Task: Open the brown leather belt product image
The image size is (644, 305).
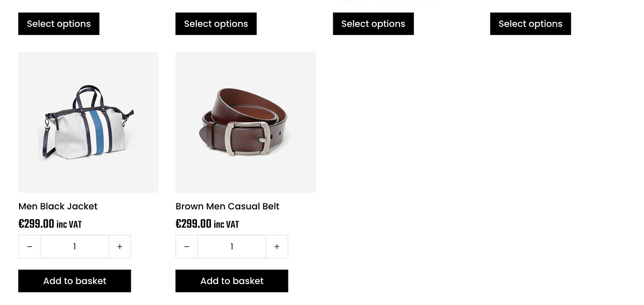Action: pyautogui.click(x=245, y=122)
